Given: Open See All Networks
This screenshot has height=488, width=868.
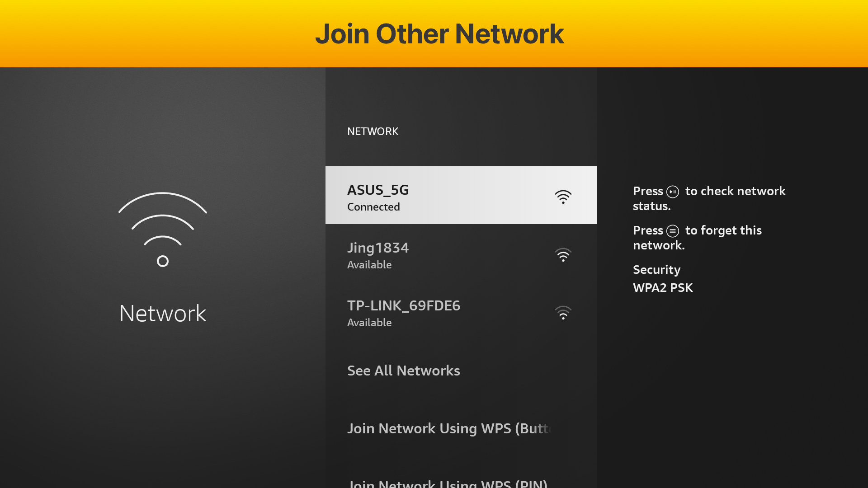Looking at the screenshot, I should tap(404, 371).
